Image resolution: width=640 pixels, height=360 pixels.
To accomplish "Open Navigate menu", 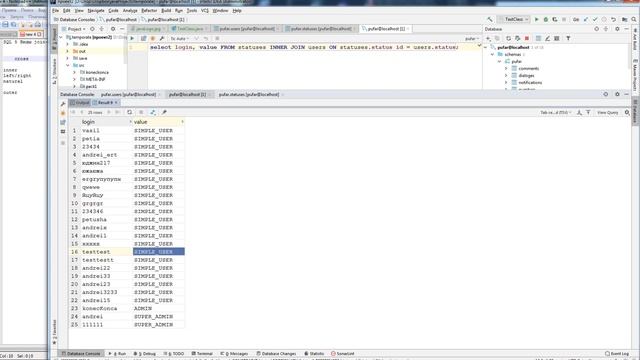I will click(96, 11).
